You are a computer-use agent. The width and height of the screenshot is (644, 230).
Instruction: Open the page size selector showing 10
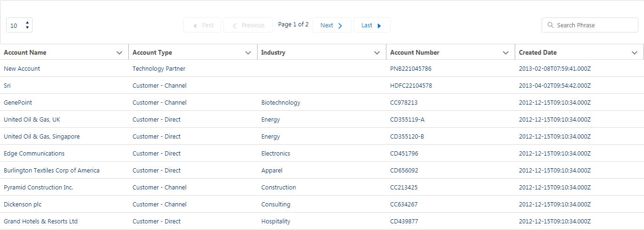pyautogui.click(x=19, y=25)
